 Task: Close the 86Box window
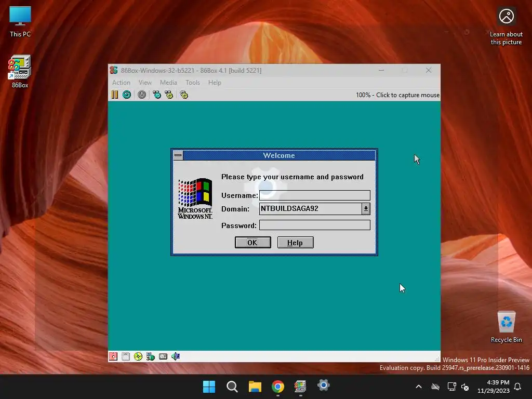[429, 70]
